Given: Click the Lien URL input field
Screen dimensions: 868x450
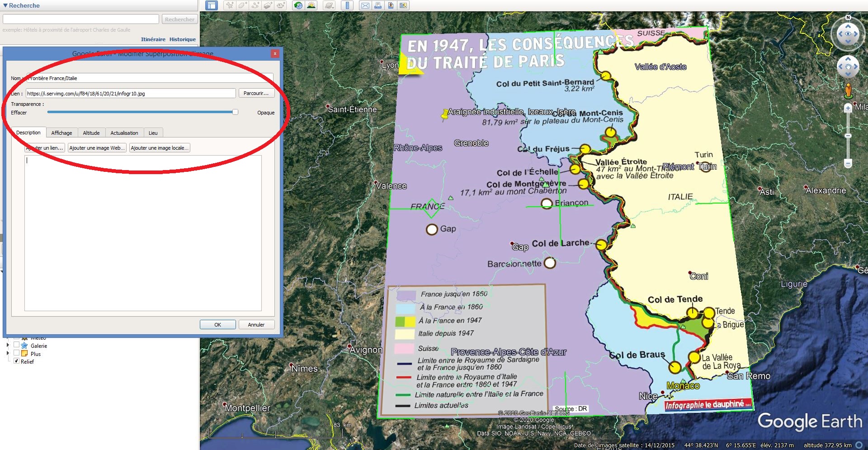Looking at the screenshot, I should (131, 93).
